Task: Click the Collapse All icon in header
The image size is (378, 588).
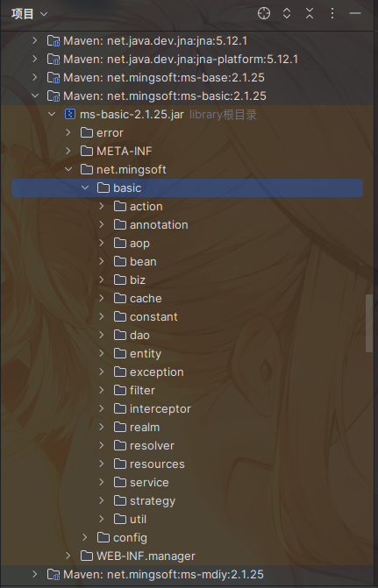Action: point(310,13)
